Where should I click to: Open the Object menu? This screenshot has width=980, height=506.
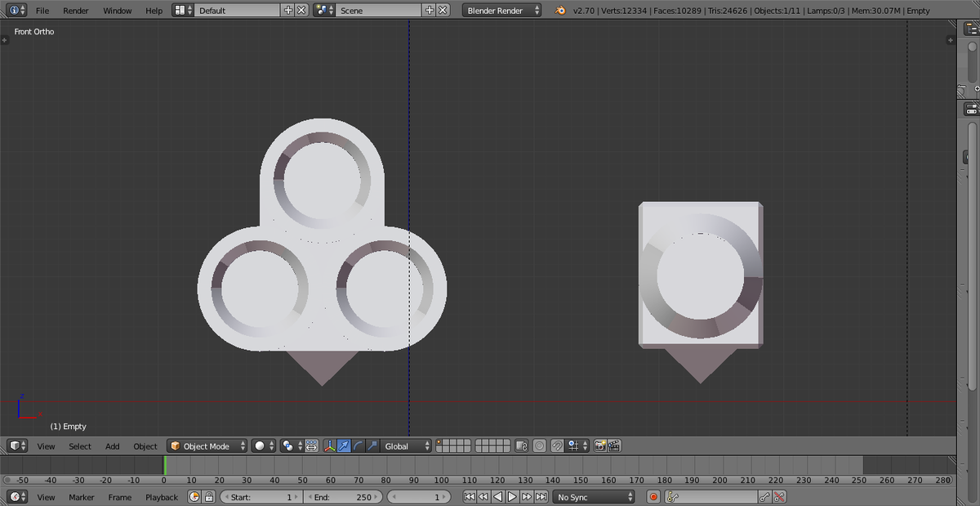[145, 446]
